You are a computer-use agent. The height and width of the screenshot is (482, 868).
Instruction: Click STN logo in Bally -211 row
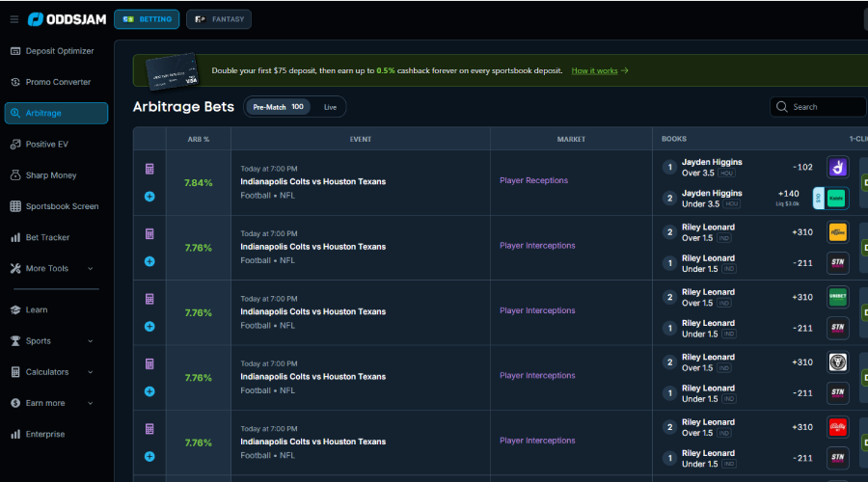click(x=837, y=458)
